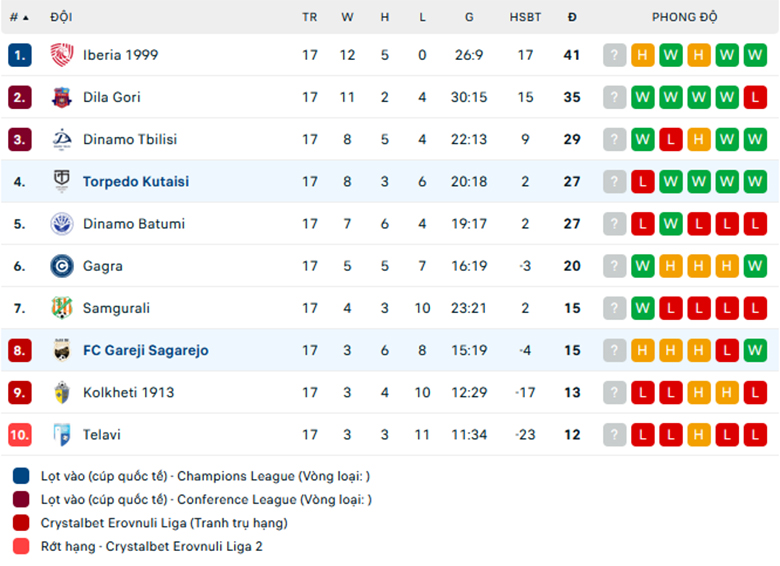The width and height of the screenshot is (780, 566).
Task: Click Iberia 1999's unknown next-match badge
Action: coord(614,55)
